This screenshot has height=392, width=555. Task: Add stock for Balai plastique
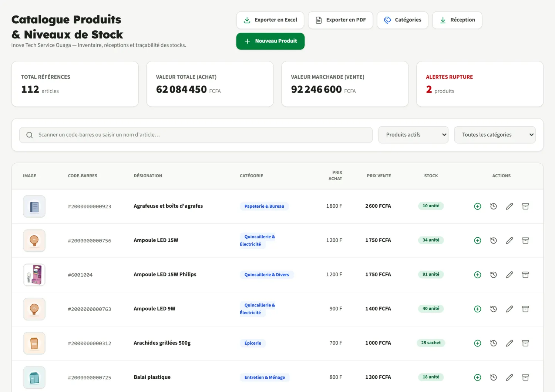[478, 377]
